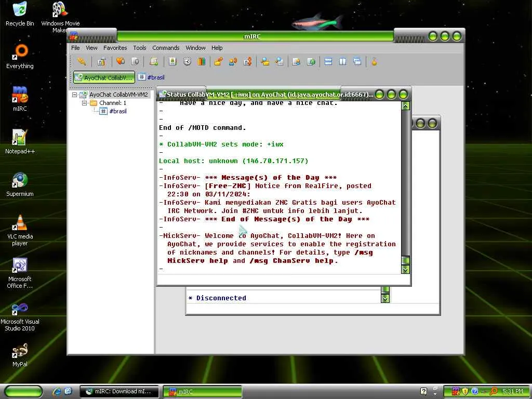Open the Received Files folder toolbar icon
This screenshot has height=399, width=532.
pos(265,61)
